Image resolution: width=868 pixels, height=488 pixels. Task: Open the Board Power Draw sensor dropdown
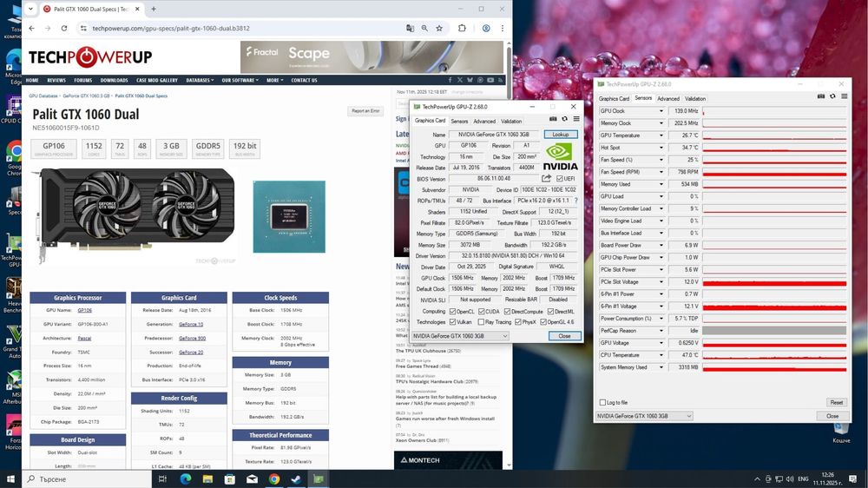click(661, 245)
